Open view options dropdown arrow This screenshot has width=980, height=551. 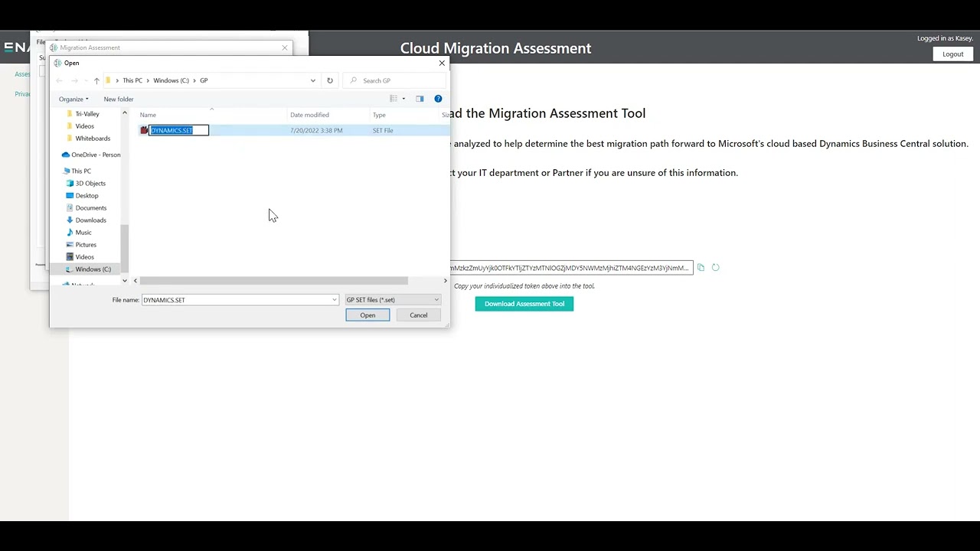point(403,99)
